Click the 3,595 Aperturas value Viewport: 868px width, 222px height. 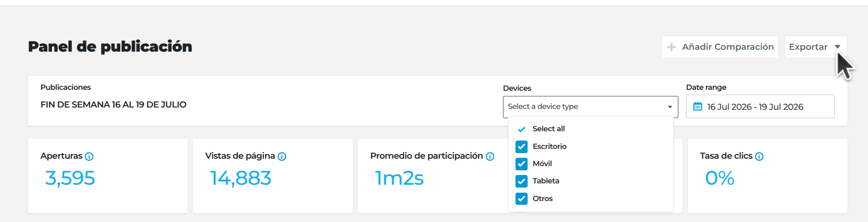(70, 178)
